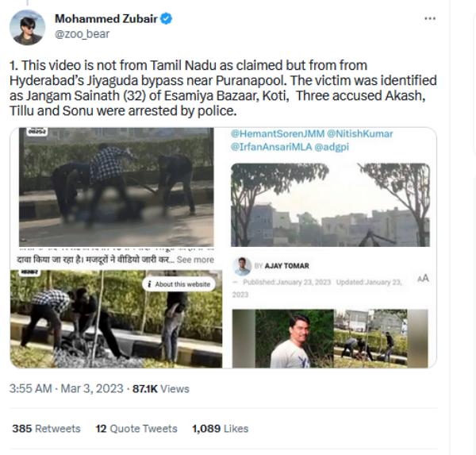Open bottom-left image of men by hedge
This screenshot has height=455, width=476.
coord(116,320)
